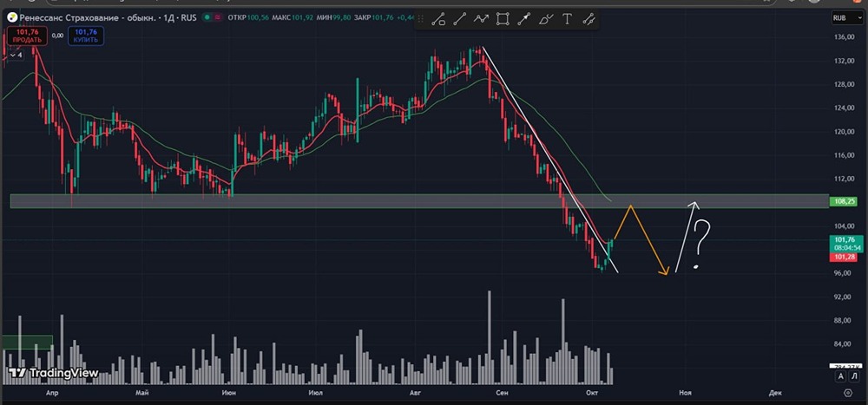Viewport: 868px width, 405px height.
Task: Select the Text tool in drawing toolbar
Action: pyautogui.click(x=567, y=19)
